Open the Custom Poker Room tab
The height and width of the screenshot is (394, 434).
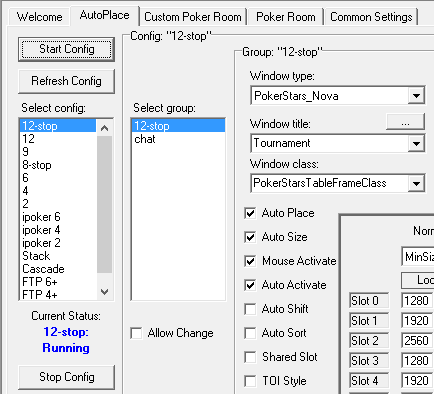[193, 17]
